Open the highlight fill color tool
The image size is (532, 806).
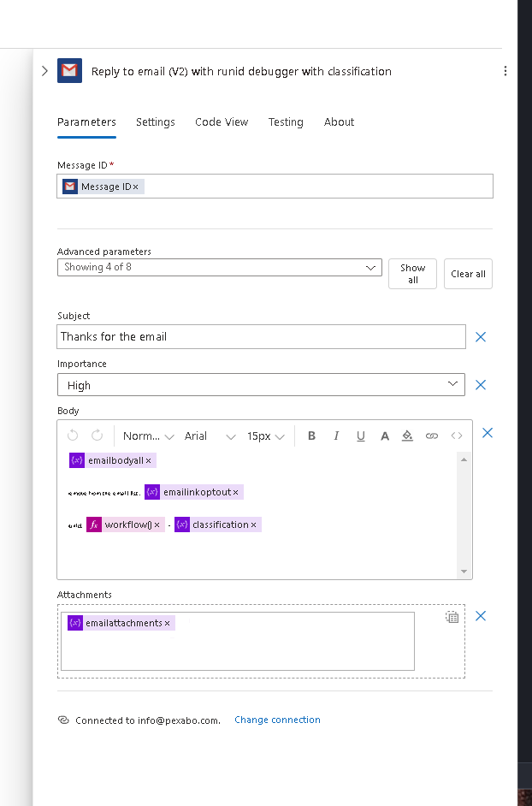[408, 436]
